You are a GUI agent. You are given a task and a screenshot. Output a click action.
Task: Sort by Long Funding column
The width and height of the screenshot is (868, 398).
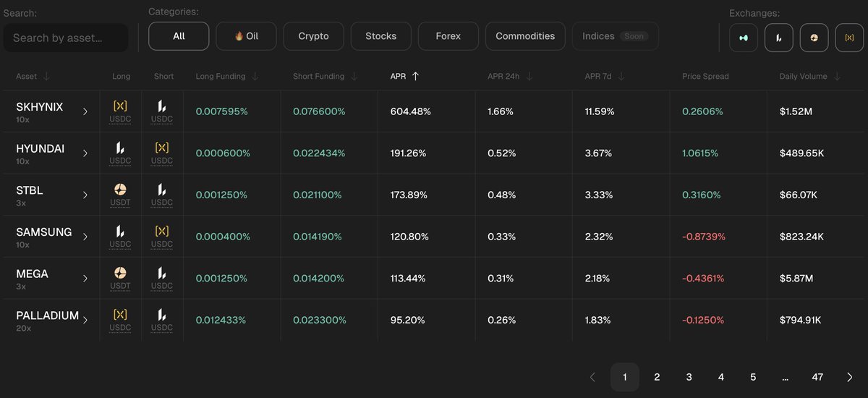pyautogui.click(x=227, y=76)
